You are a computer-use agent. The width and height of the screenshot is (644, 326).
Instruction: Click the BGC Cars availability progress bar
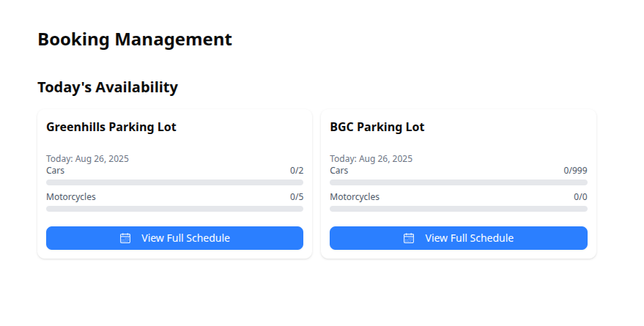[x=458, y=182]
